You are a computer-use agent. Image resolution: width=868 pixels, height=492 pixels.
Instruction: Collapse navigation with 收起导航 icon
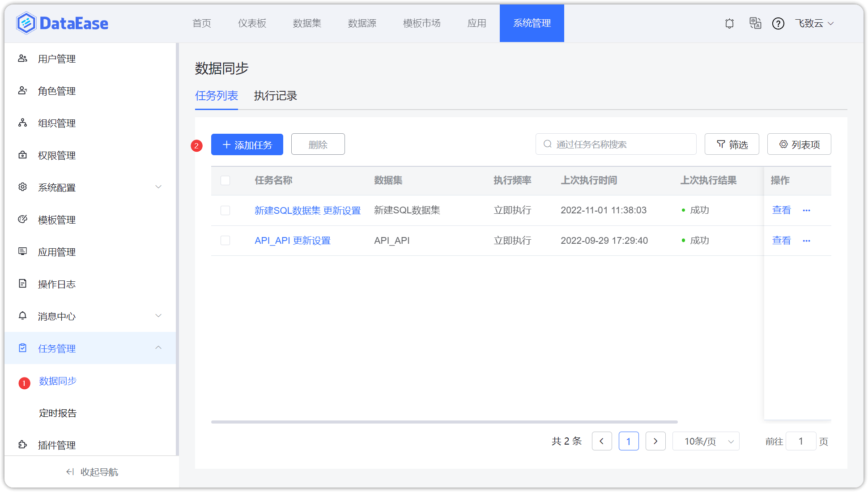70,471
